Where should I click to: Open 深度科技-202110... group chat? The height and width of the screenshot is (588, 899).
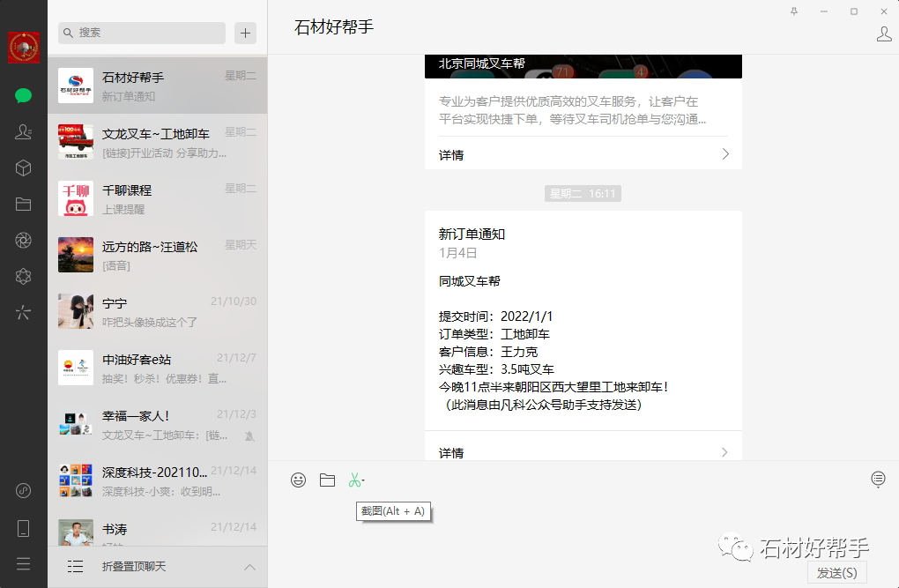click(x=158, y=480)
